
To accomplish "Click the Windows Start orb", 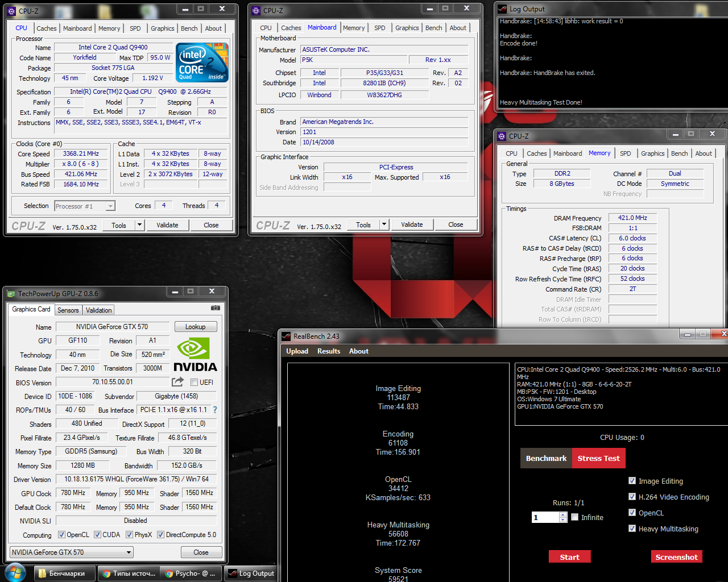I will pyautogui.click(x=15, y=572).
